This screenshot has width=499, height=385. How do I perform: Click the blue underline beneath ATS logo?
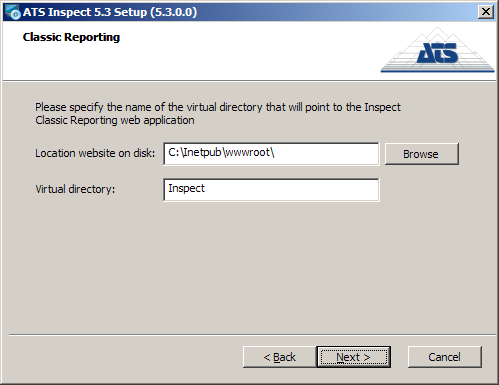click(x=438, y=71)
